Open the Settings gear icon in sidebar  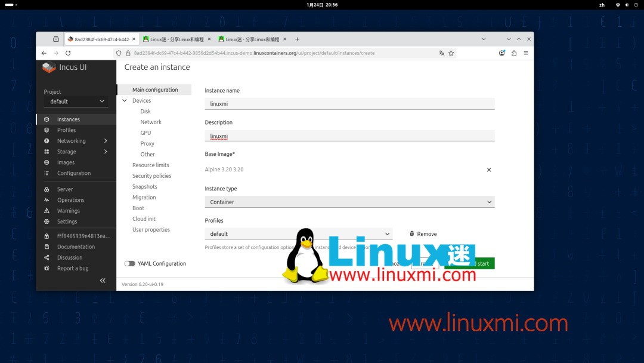pyautogui.click(x=47, y=222)
